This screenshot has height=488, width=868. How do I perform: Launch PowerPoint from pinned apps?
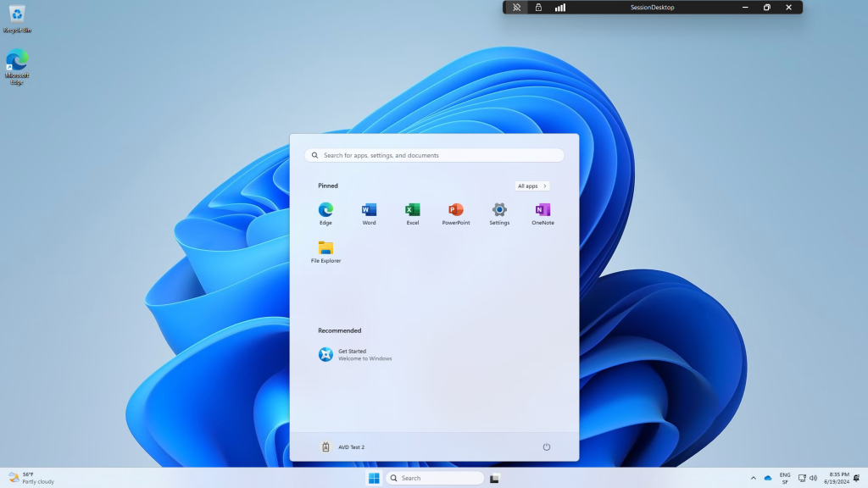[x=455, y=213]
